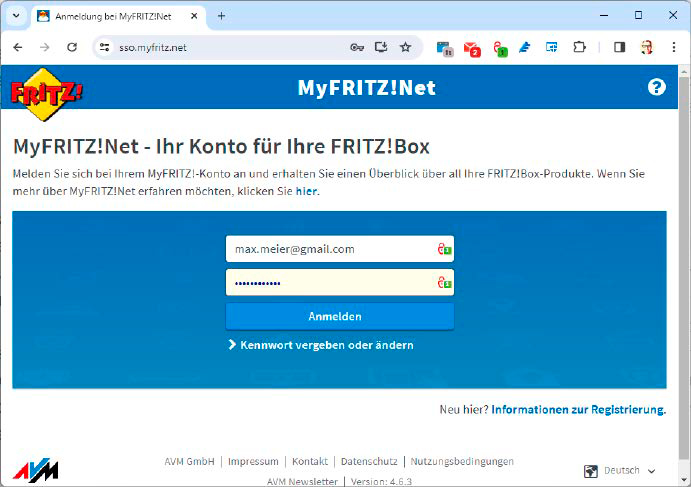Open Informationen zur Registrierung link
Image resolution: width=691 pixels, height=487 pixels.
click(578, 409)
